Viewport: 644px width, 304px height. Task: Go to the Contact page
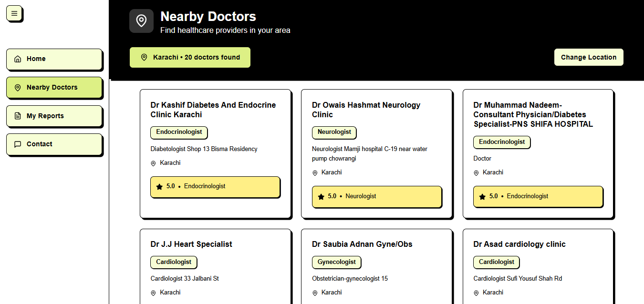pos(54,144)
